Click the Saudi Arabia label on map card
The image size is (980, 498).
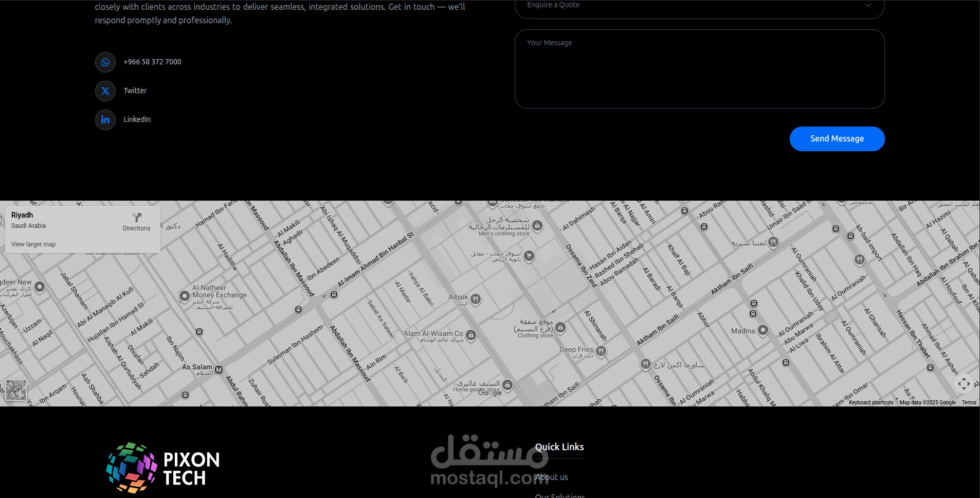[x=28, y=226]
